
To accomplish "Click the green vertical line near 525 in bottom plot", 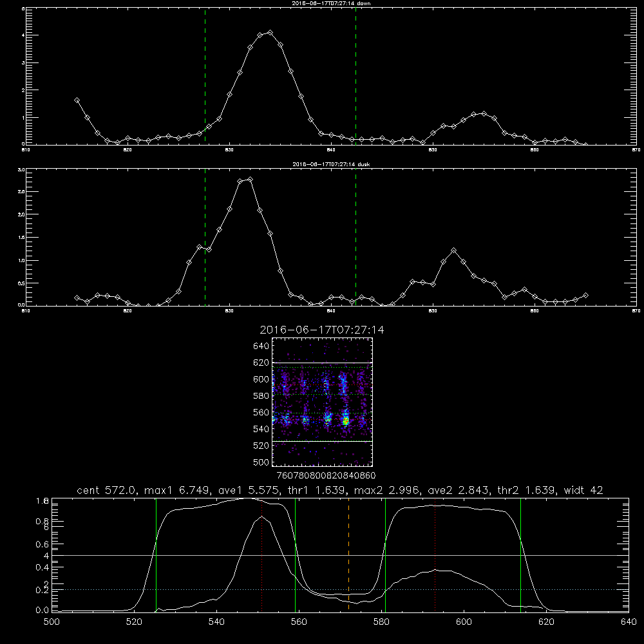I will (156, 554).
